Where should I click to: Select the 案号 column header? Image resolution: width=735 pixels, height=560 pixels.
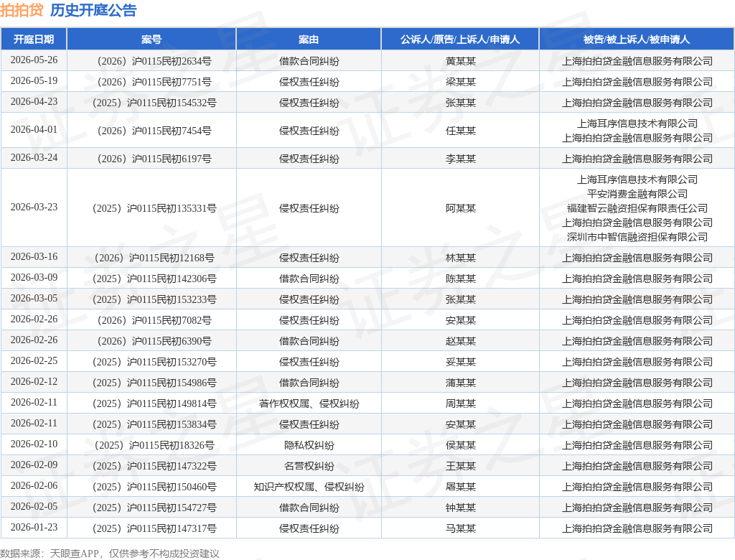[x=151, y=39]
